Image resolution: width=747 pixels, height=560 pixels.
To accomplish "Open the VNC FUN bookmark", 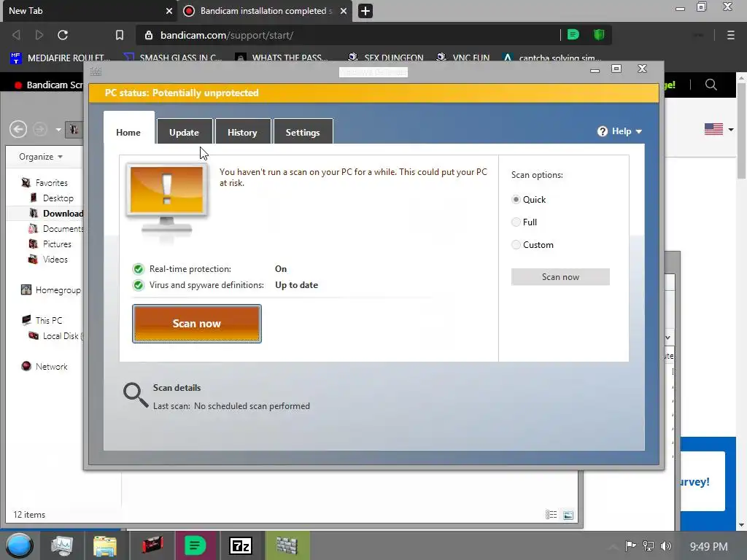I will [463, 58].
